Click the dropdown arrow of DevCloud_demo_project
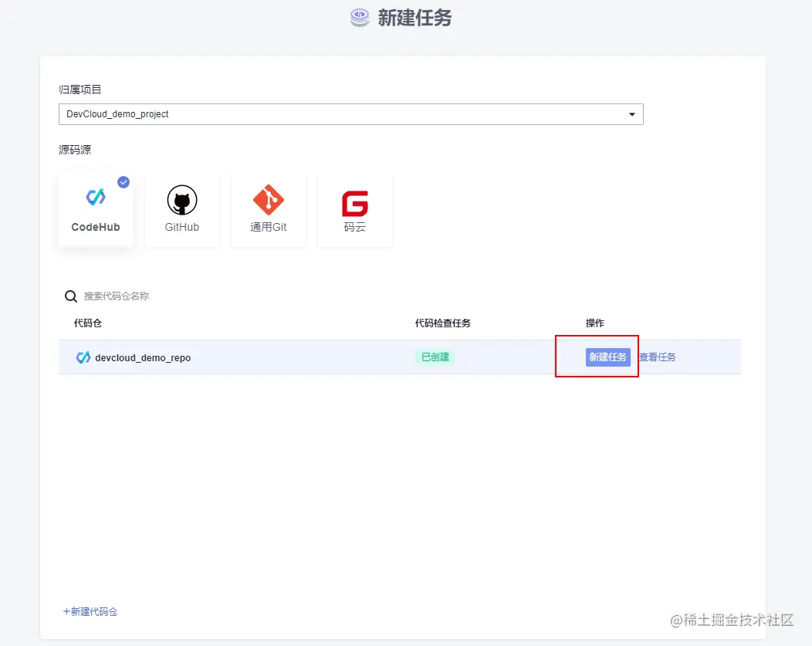812x646 pixels. coord(632,114)
